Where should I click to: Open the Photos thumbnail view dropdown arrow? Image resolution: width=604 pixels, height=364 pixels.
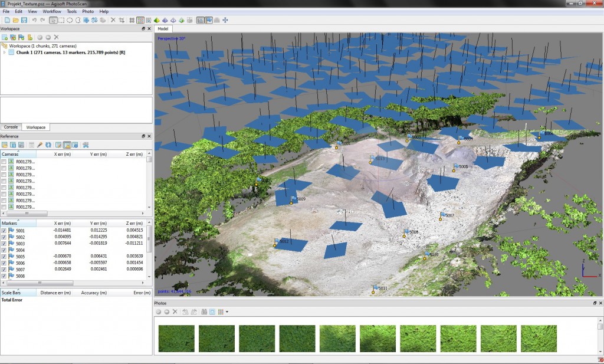tap(226, 311)
